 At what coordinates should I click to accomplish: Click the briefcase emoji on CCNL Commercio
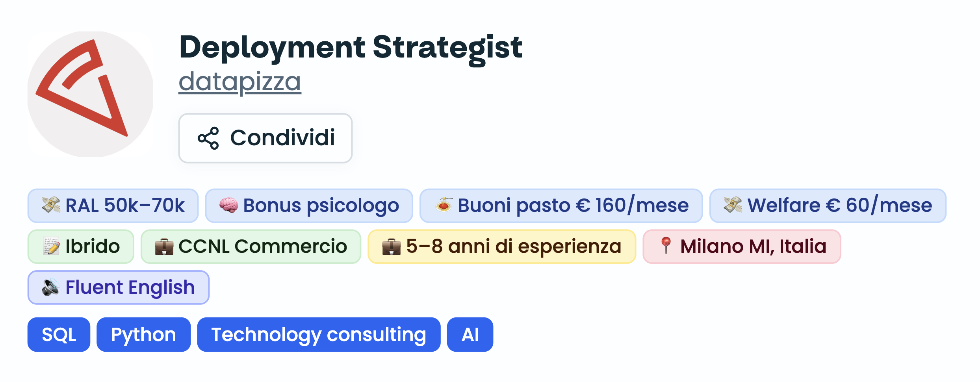point(164,246)
